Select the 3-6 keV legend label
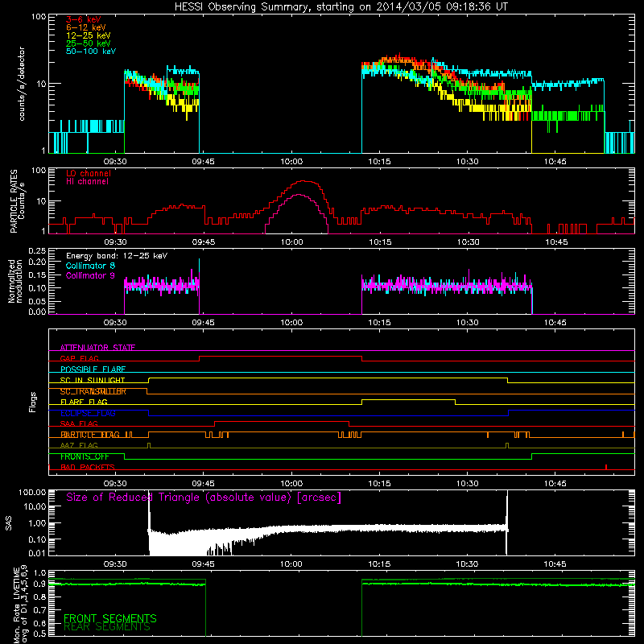 (84, 19)
